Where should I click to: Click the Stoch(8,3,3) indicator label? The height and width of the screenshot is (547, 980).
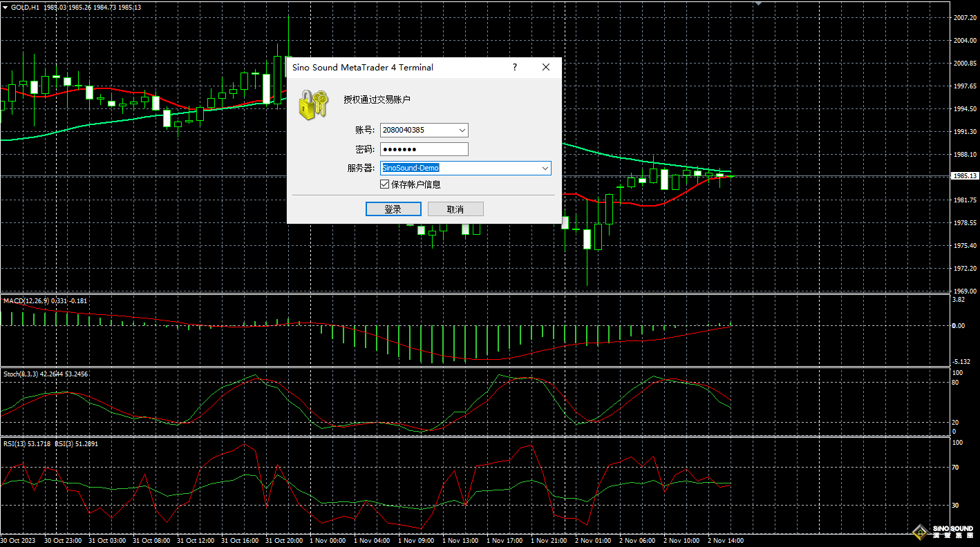21,374
